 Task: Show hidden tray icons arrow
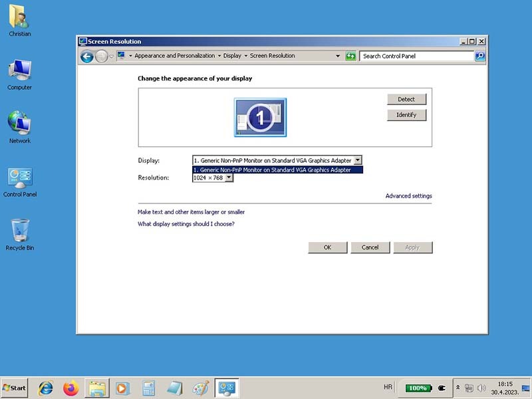tap(458, 388)
